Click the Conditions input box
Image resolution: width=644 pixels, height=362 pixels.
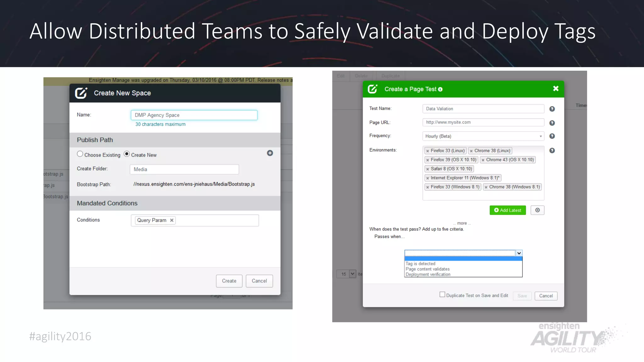(195, 220)
